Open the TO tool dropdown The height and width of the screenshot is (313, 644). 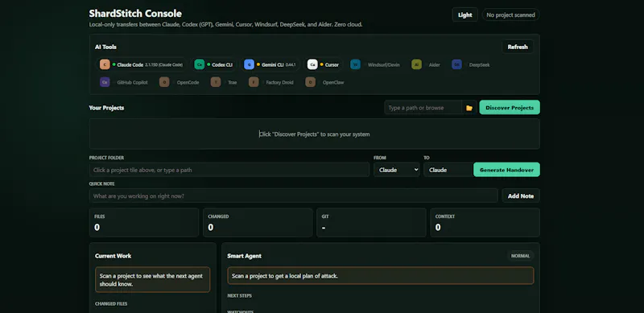pyautogui.click(x=448, y=170)
